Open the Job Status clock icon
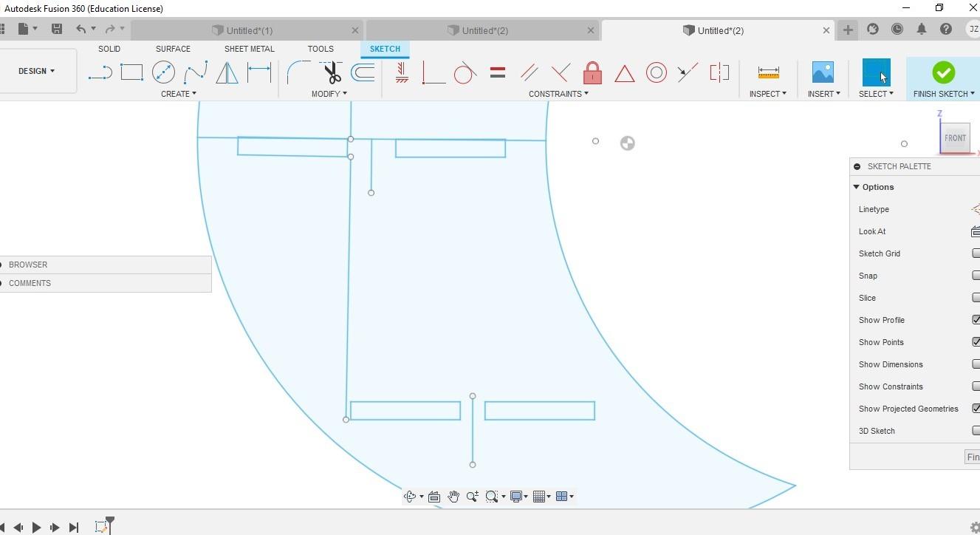980x535 pixels. [897, 30]
